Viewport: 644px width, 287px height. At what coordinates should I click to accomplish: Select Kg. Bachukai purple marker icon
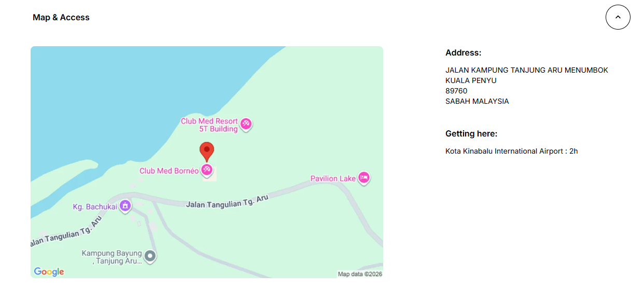[x=125, y=207]
